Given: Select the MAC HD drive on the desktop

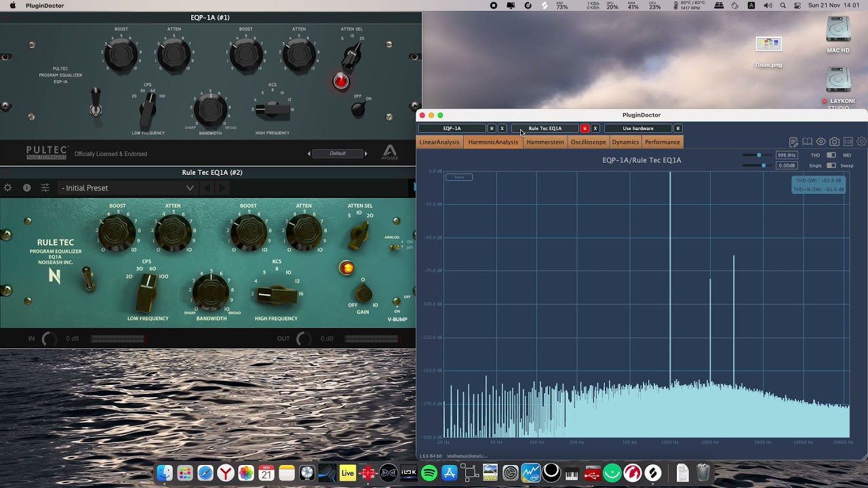Looking at the screenshot, I should [838, 35].
